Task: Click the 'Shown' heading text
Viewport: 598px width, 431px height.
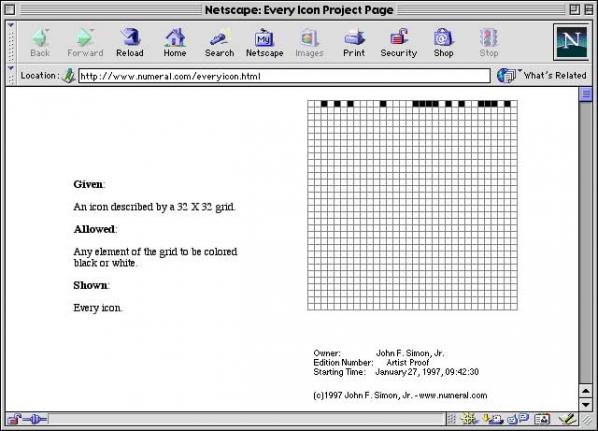Action: point(90,285)
